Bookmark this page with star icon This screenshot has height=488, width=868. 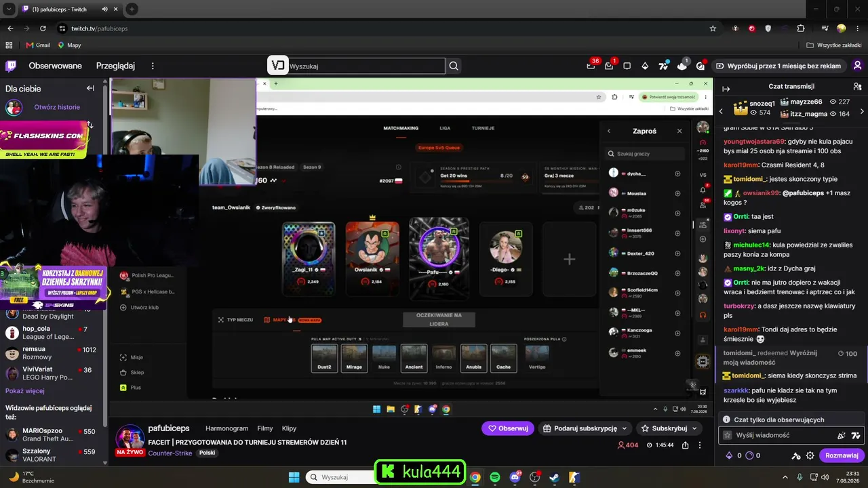click(713, 28)
